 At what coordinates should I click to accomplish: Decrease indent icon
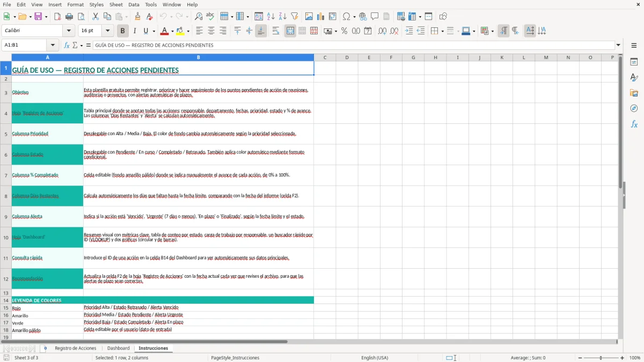[x=421, y=31]
